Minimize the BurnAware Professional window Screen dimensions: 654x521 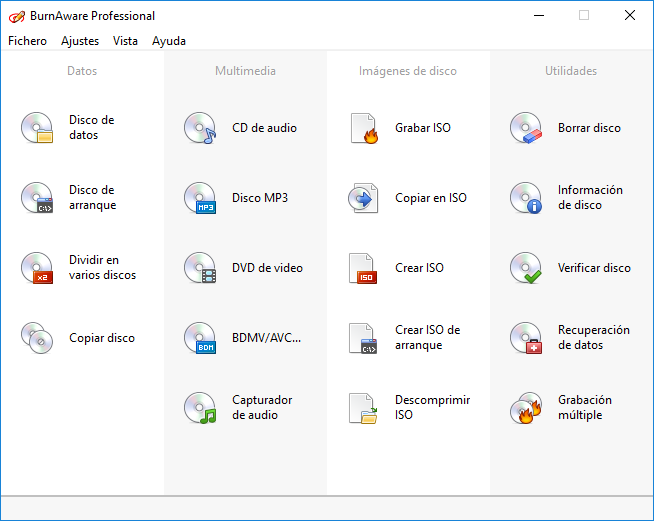point(539,15)
